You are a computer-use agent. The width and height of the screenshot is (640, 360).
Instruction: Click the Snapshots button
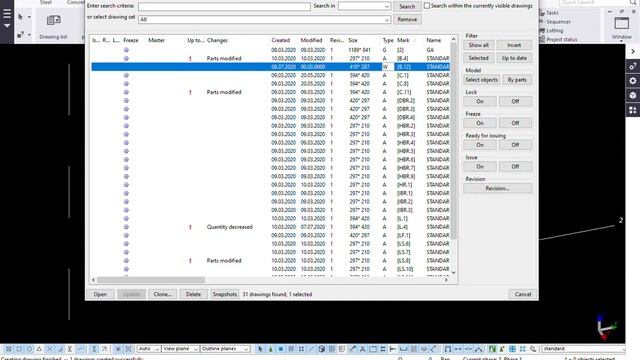point(224,294)
